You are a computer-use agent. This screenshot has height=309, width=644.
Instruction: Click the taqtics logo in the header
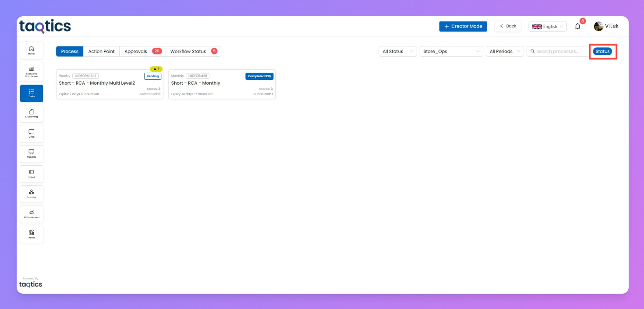(x=45, y=26)
